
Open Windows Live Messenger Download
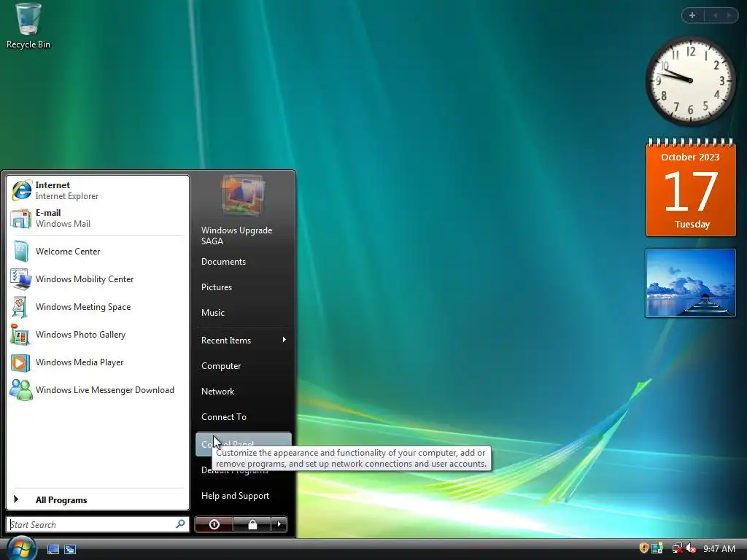point(98,390)
